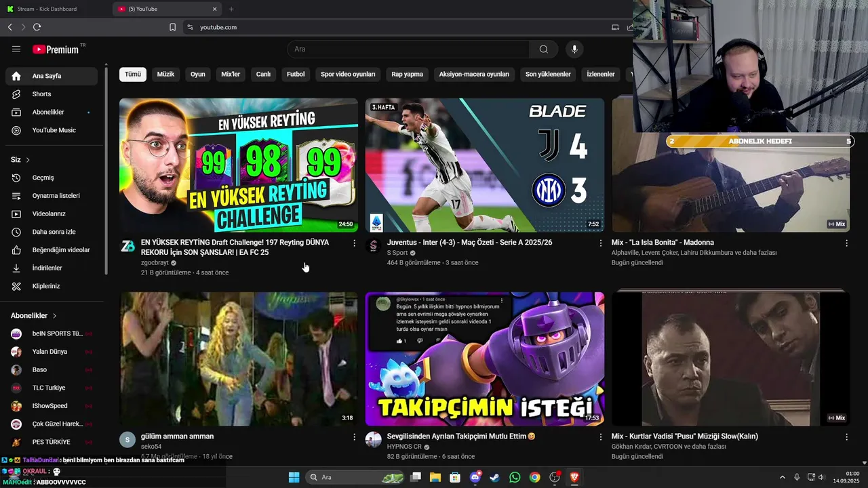Play TAKIPÇIMIN ISTEĞI video thumbnail

[484, 359]
